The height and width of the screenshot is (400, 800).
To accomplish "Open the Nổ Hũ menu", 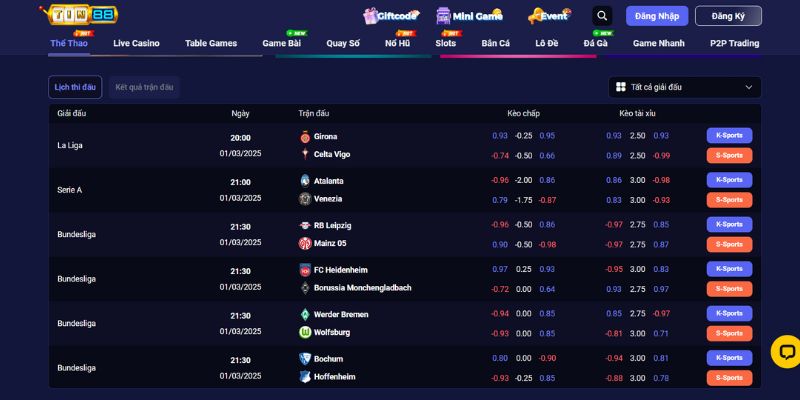I will (397, 43).
